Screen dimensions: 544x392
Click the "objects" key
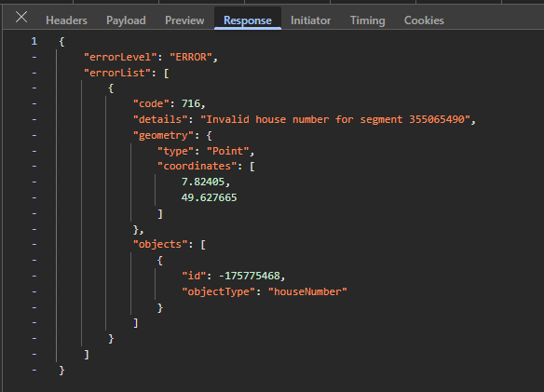coord(160,245)
